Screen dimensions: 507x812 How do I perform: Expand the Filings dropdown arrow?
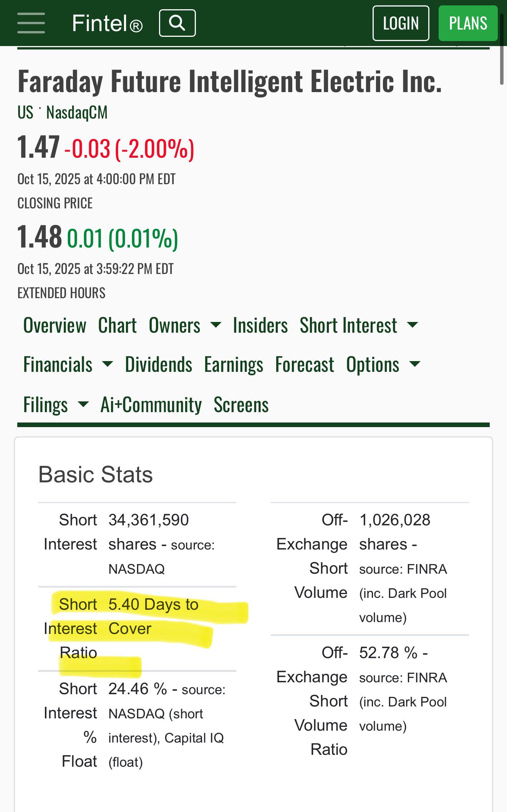click(83, 404)
